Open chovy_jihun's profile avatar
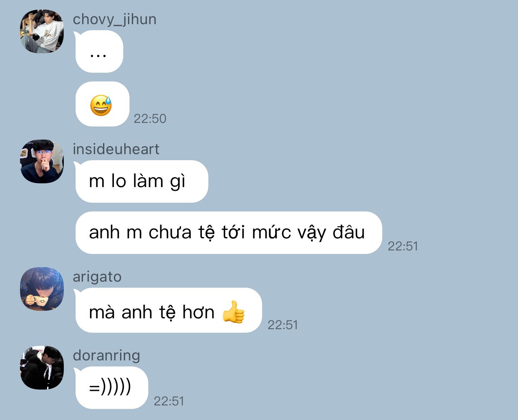 pos(42,32)
